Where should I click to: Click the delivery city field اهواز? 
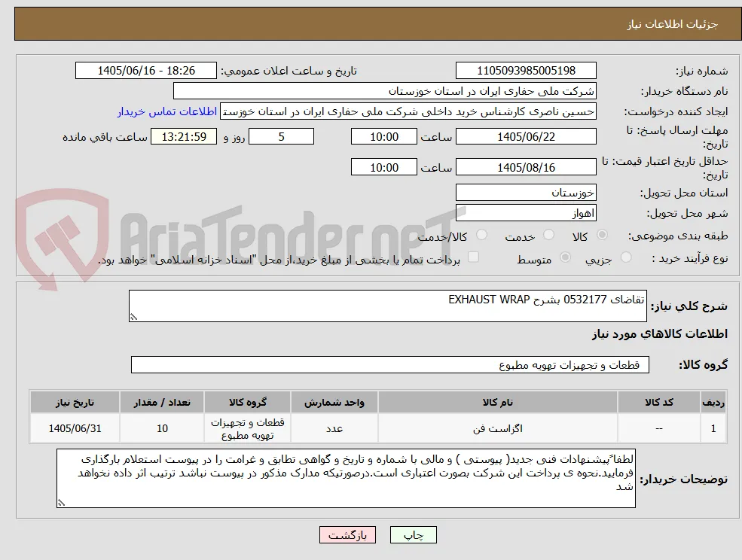[x=526, y=213]
